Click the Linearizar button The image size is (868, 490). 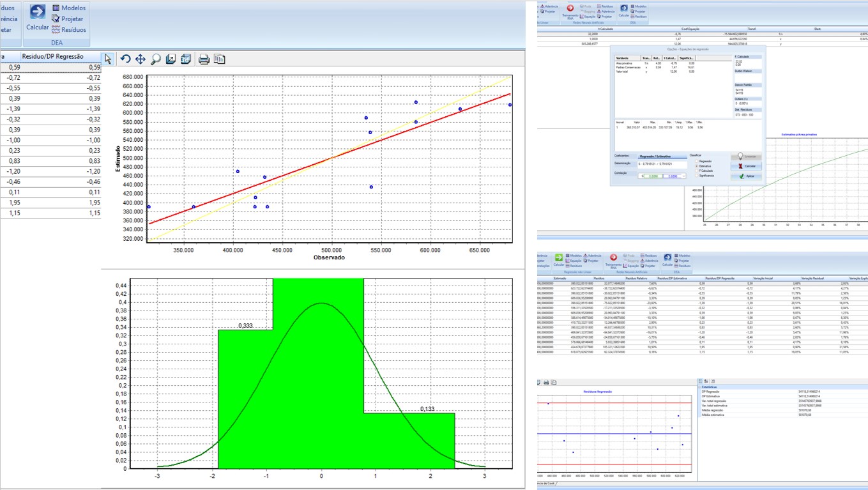tap(746, 157)
